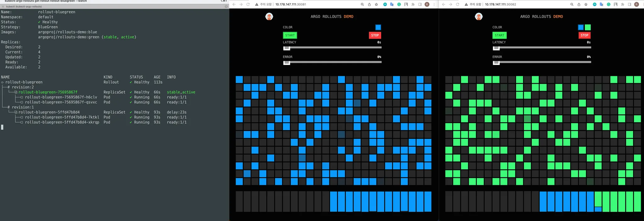Open zoom magnifier in 30082 browser toolbar
The height and width of the screenshot is (221, 644).
572,4
